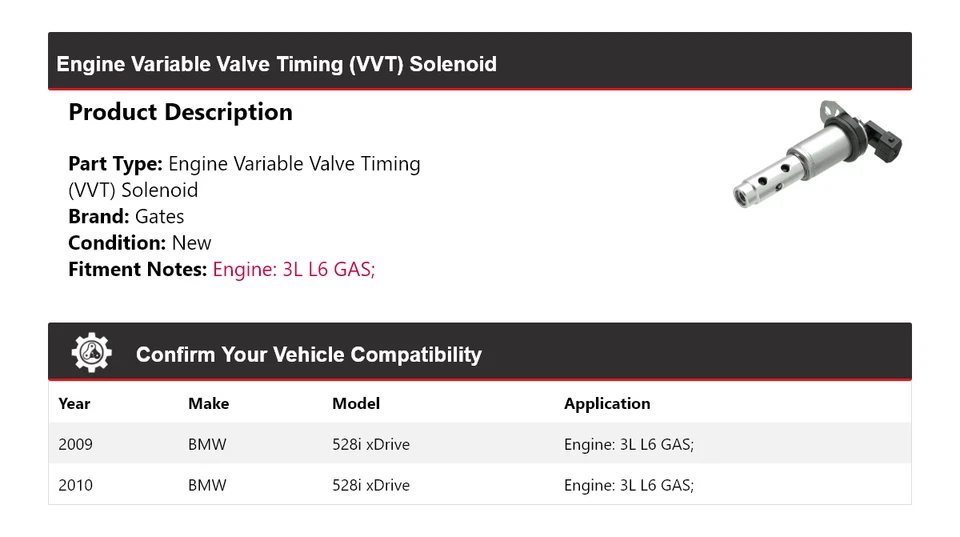Click BMW in the 2009 row
Viewport: 960px width, 537px height.
point(207,444)
